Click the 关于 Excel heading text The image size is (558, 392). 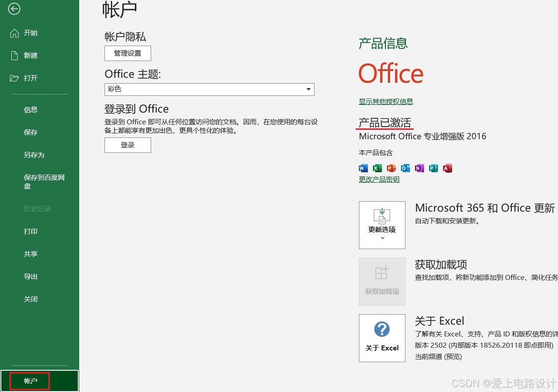point(439,321)
